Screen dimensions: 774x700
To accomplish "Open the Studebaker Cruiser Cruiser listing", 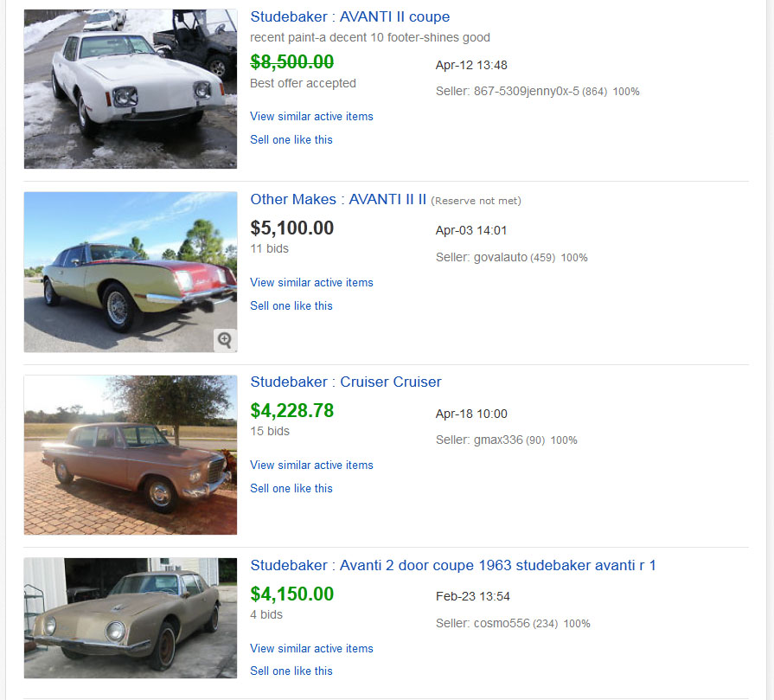I will [346, 382].
